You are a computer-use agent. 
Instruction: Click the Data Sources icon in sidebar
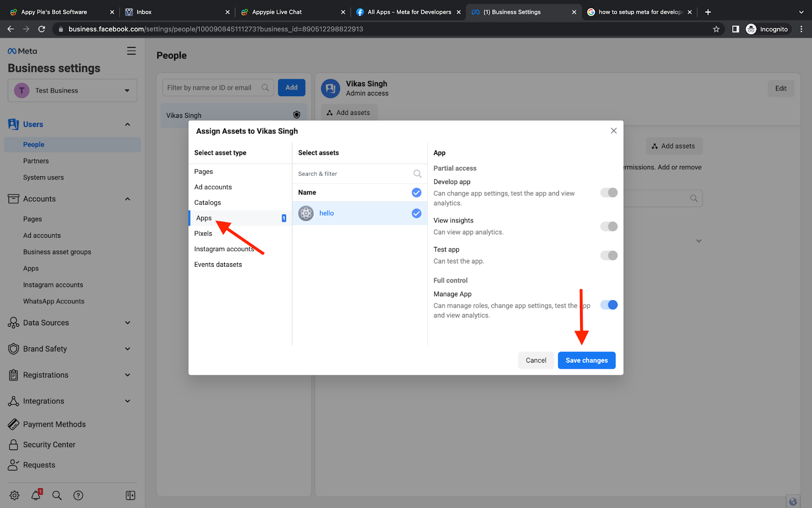pos(14,323)
